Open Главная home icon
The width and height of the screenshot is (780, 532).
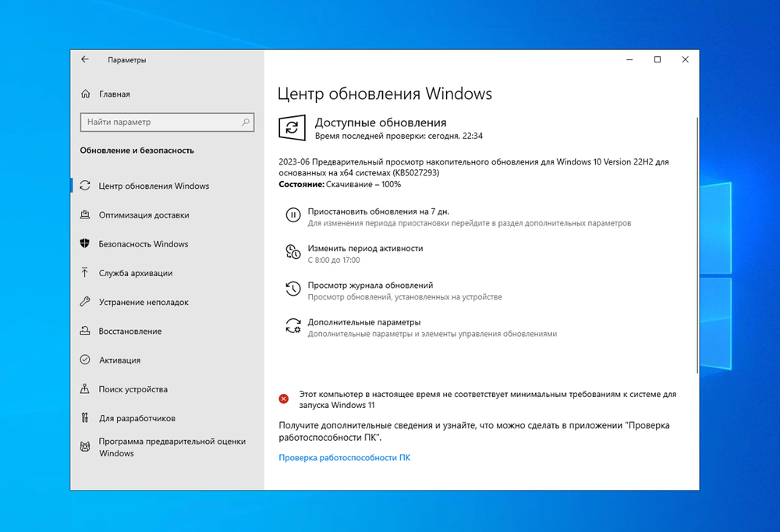86,94
